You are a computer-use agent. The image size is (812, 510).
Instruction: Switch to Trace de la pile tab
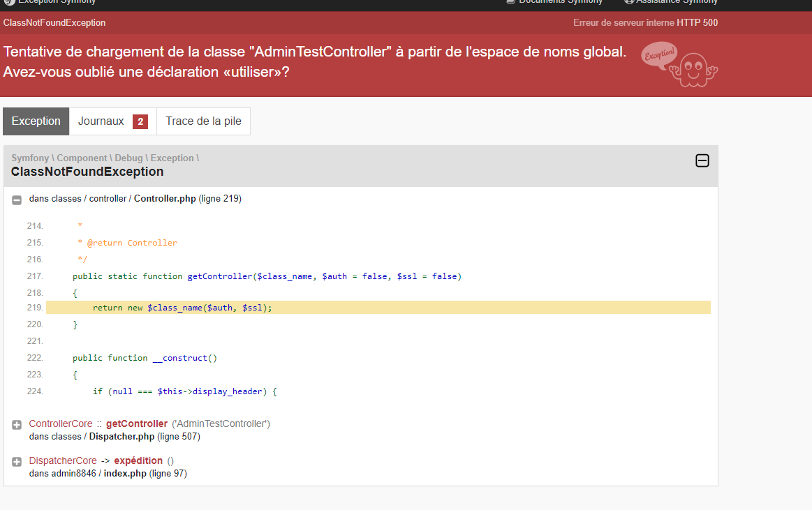(x=203, y=121)
